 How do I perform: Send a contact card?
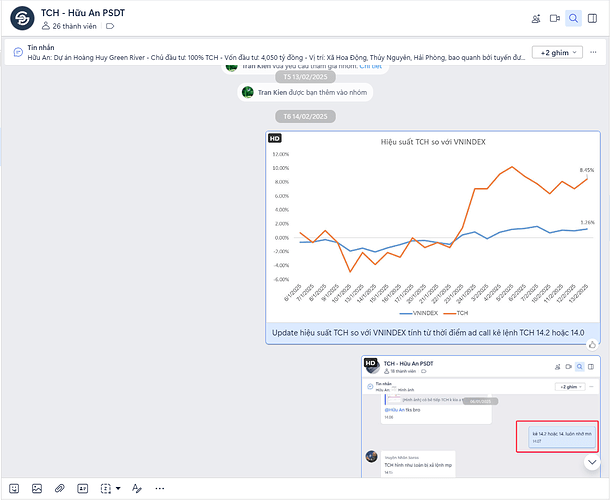tap(83, 488)
